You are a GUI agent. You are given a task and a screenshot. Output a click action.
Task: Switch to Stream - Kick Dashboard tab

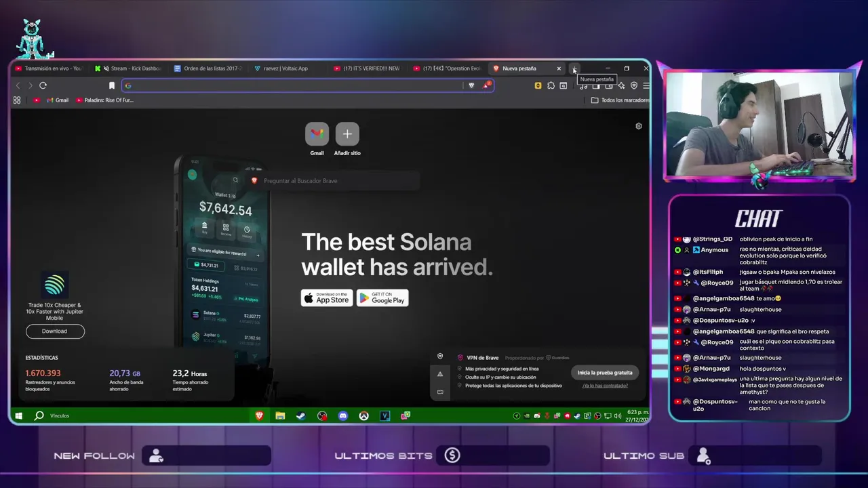point(129,68)
